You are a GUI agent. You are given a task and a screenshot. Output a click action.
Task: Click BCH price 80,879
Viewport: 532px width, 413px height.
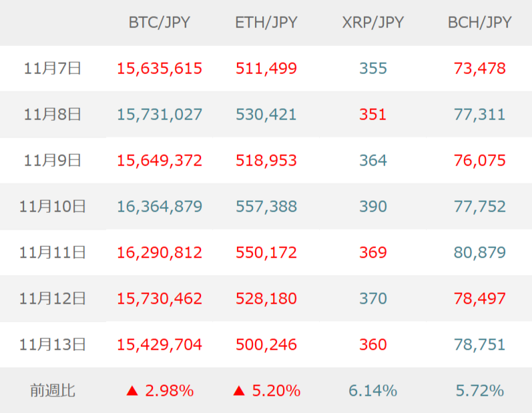pyautogui.click(x=479, y=252)
